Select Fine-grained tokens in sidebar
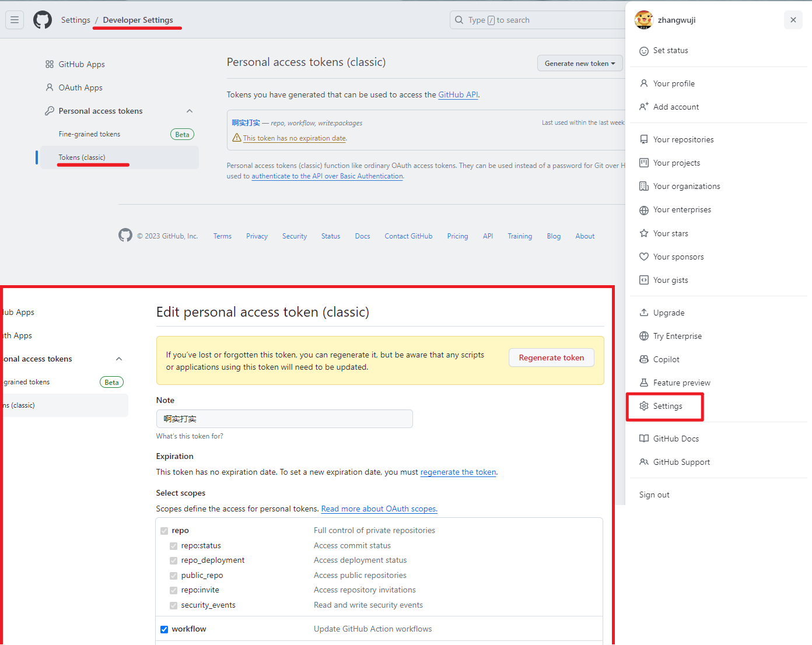 (x=89, y=134)
